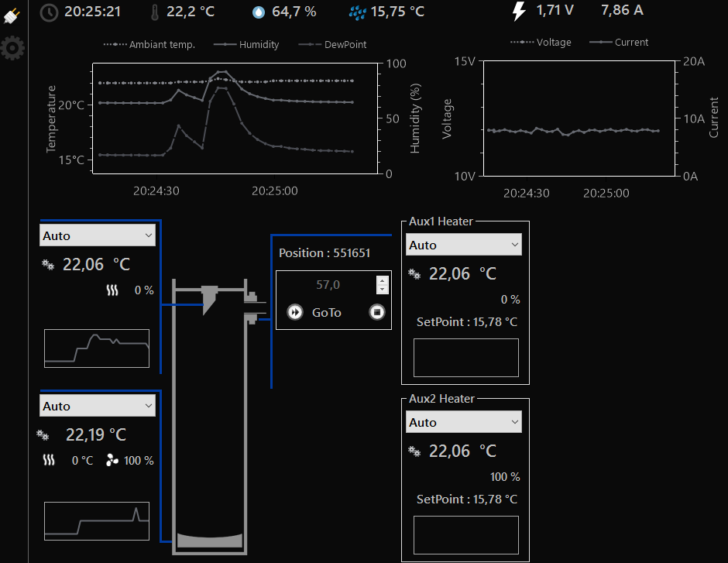The width and height of the screenshot is (728, 563).
Task: Click the primary mirror mini history graph
Action: pos(97,520)
